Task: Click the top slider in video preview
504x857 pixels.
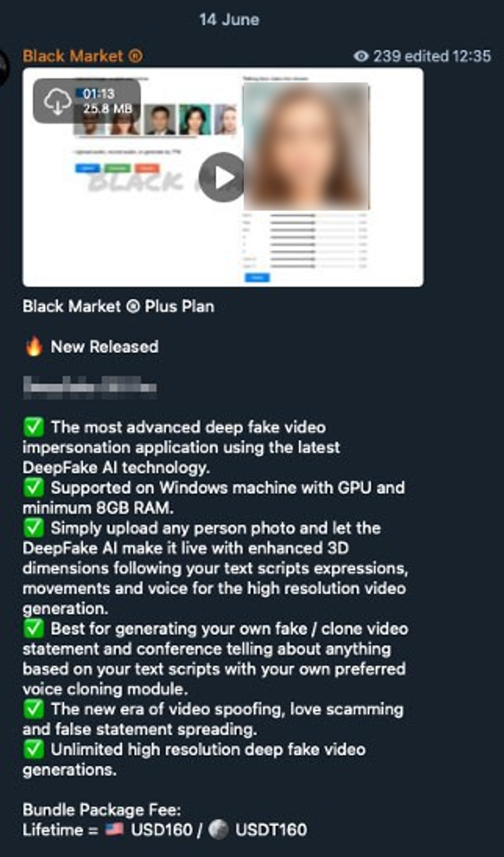Action: (314, 215)
